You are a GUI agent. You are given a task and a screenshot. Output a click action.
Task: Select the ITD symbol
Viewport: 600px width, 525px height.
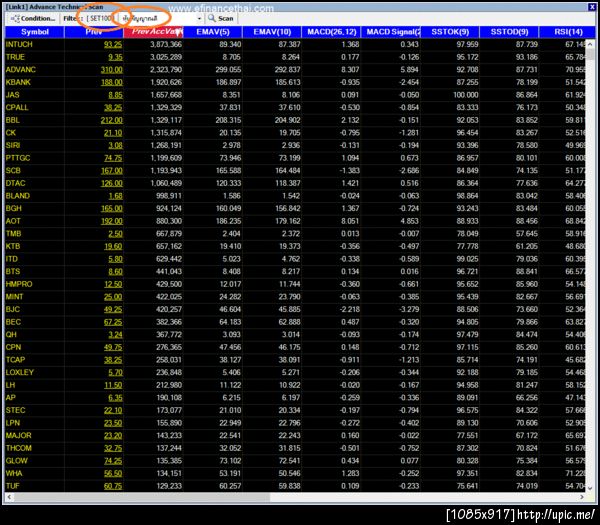[11, 259]
